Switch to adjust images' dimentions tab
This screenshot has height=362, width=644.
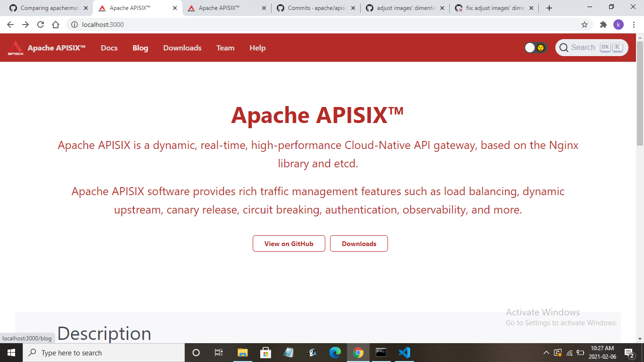405,8
